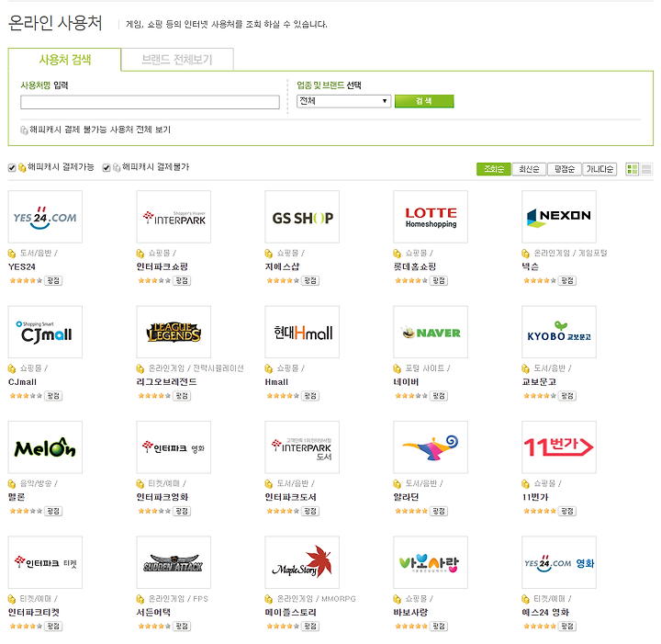661x644 pixels.
Task: Open the 11번가 logo tile
Action: [x=559, y=447]
